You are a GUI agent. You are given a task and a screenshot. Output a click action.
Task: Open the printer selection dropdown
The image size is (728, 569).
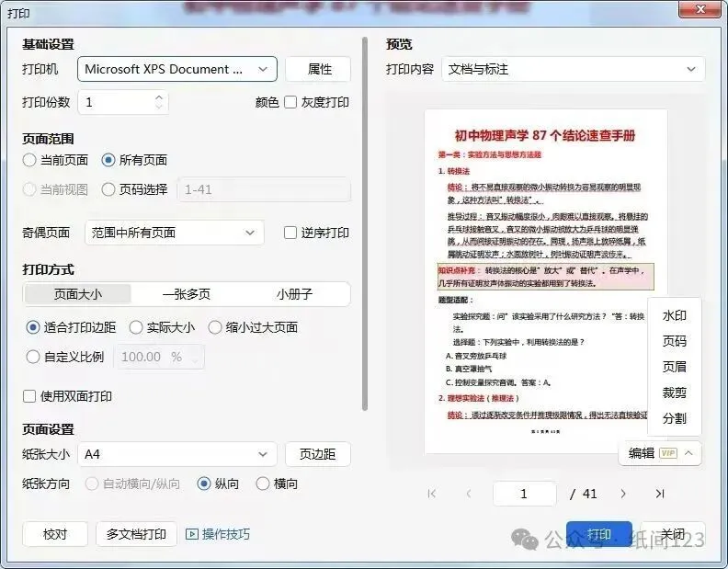point(177,69)
